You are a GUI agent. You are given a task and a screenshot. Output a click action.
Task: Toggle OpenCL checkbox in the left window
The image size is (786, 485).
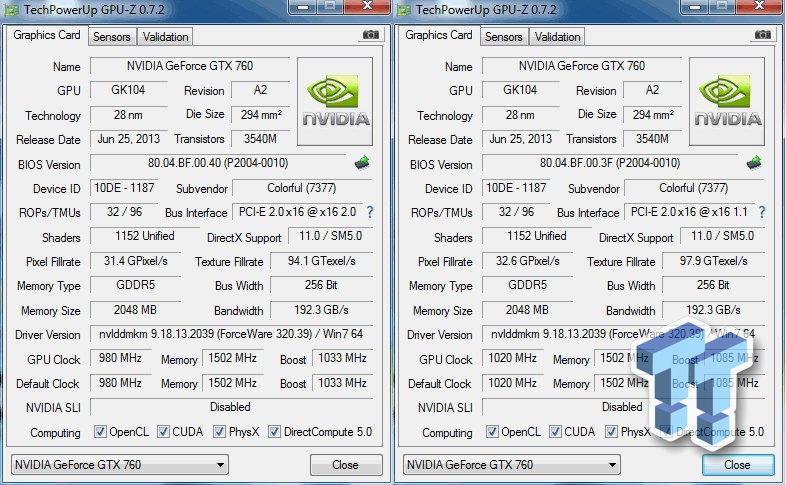click(100, 431)
